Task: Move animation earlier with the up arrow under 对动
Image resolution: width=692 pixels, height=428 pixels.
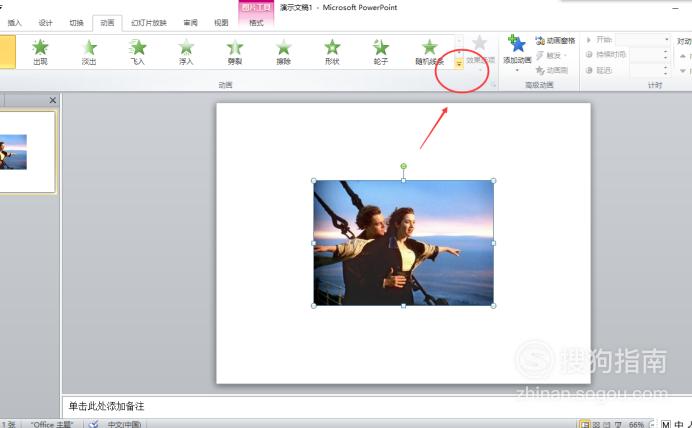Action: [683, 56]
